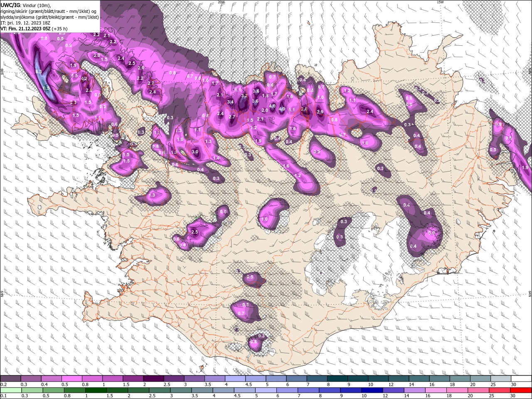This screenshot has width=532, height=399.
Task: Click the '0.1' label in the rain legend
Action: 3,396
